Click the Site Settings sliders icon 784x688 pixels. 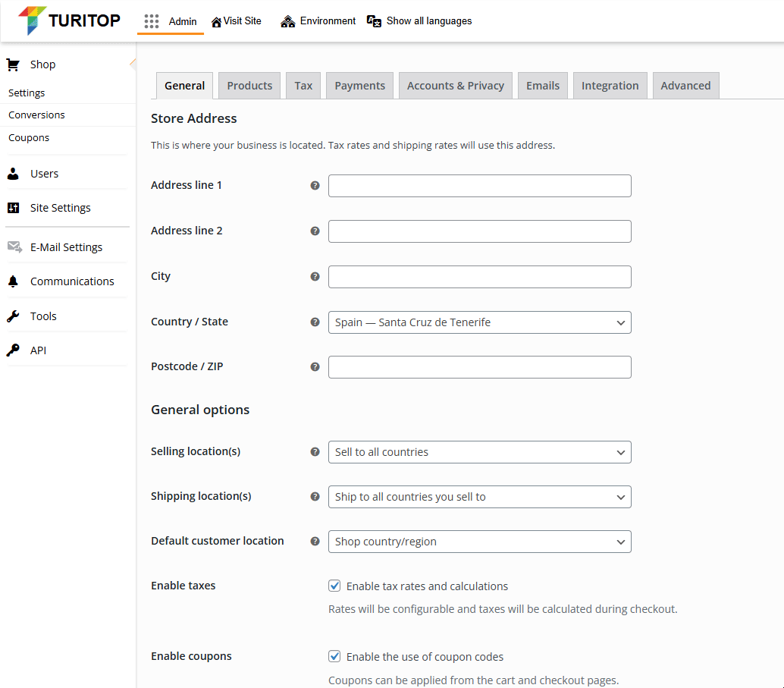13,208
